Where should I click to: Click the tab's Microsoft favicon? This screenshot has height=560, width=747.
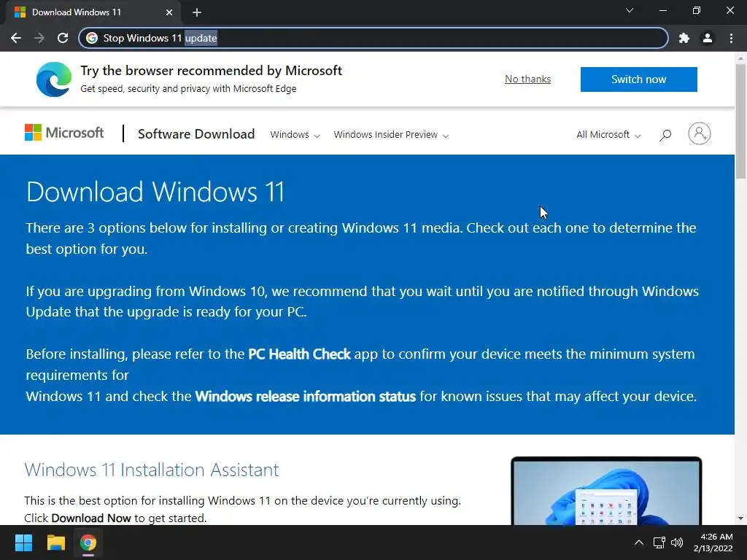coord(20,12)
